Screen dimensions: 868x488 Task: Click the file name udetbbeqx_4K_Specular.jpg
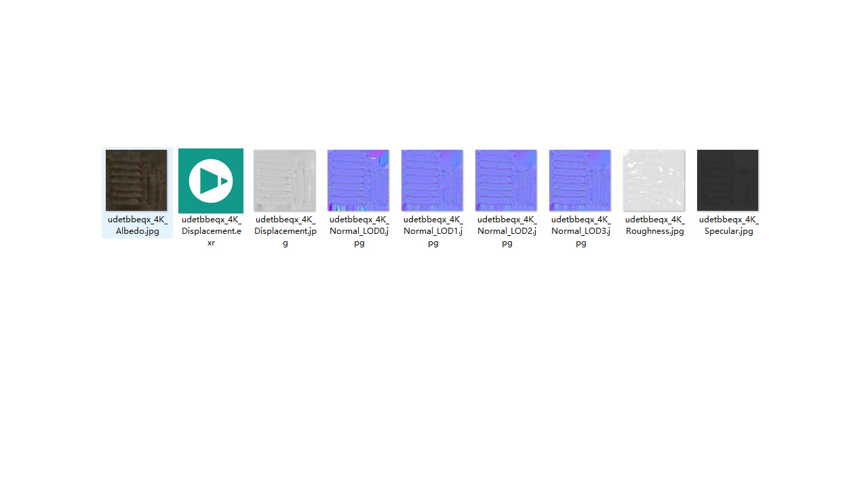point(728,226)
